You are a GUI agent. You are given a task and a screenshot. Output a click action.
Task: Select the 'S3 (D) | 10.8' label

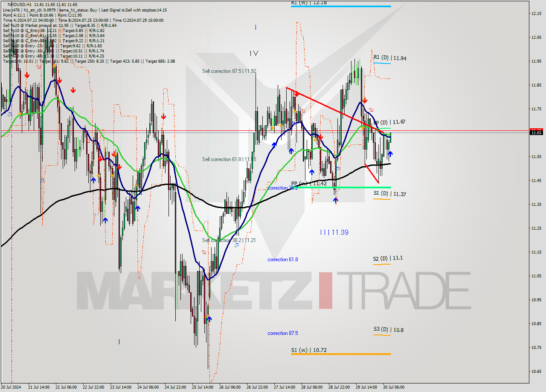pos(388,329)
